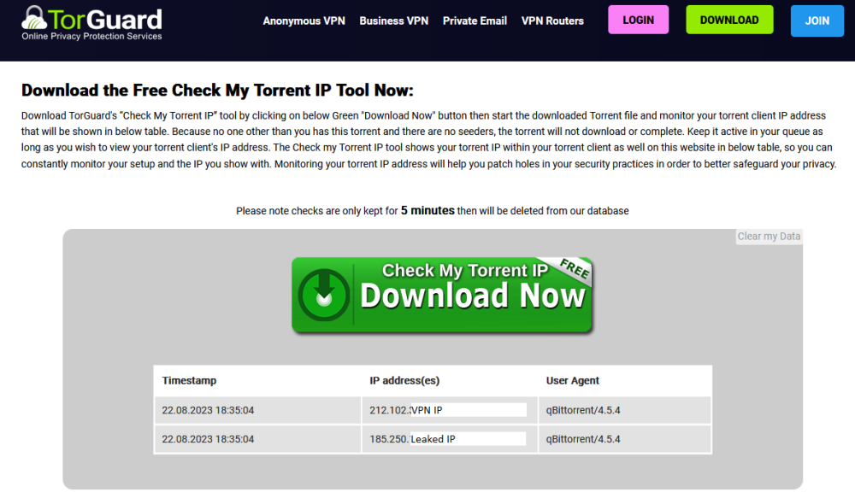Open VPN Routers page
The image size is (855, 504).
pyautogui.click(x=552, y=21)
